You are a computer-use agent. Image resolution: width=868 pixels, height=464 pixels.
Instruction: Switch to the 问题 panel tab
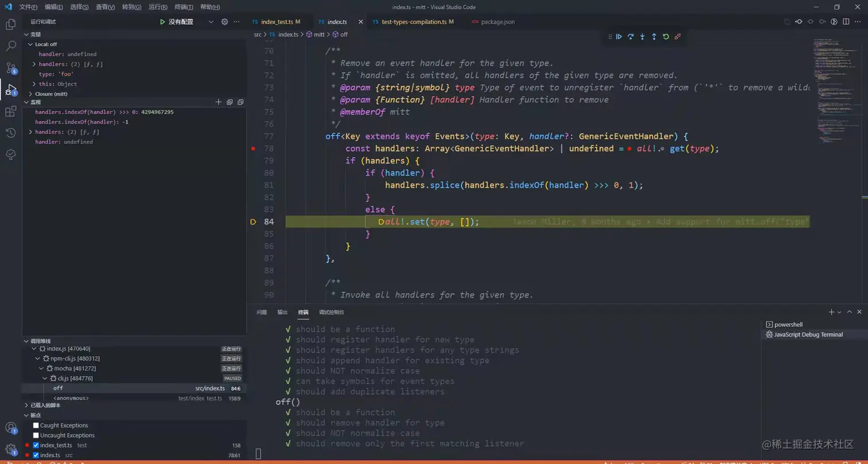point(262,312)
